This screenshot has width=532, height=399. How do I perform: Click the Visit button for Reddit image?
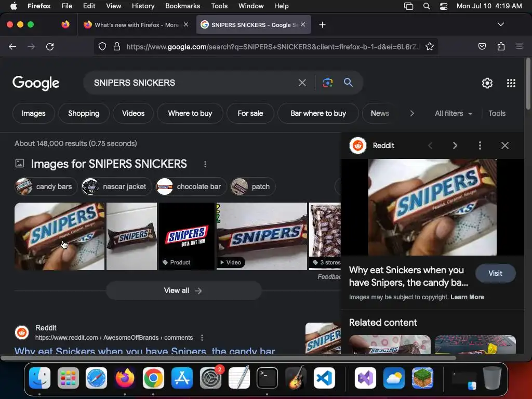[x=495, y=273]
